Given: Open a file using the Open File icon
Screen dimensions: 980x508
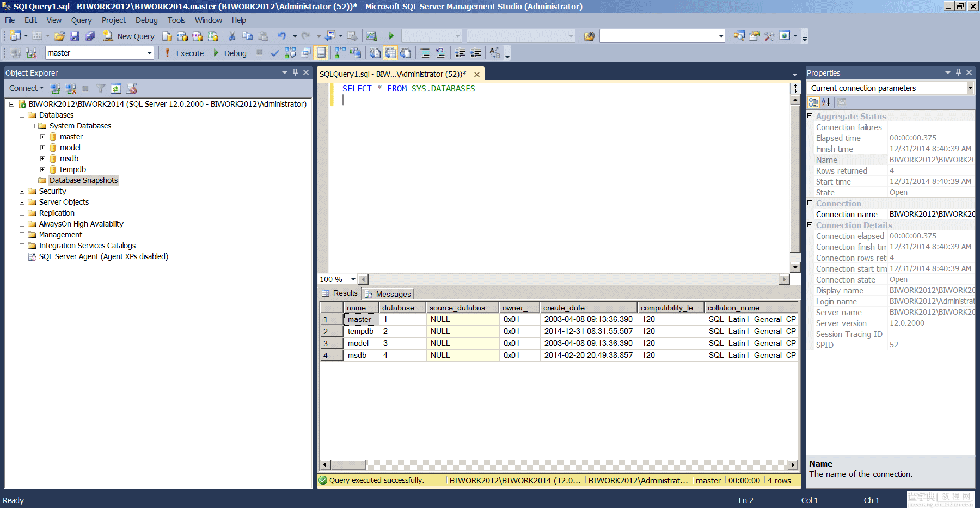Looking at the screenshot, I should (59, 36).
